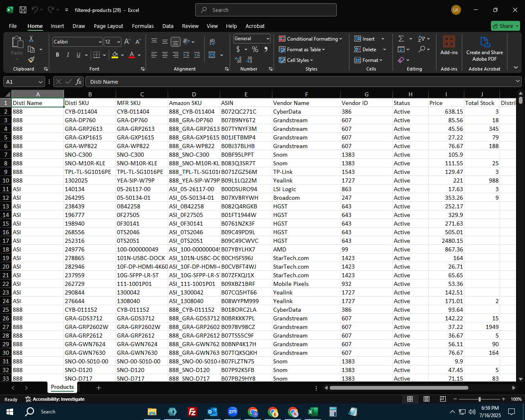Image resolution: width=525 pixels, height=420 pixels.
Task: Open the Calibri font name dropdown
Action: point(100,42)
